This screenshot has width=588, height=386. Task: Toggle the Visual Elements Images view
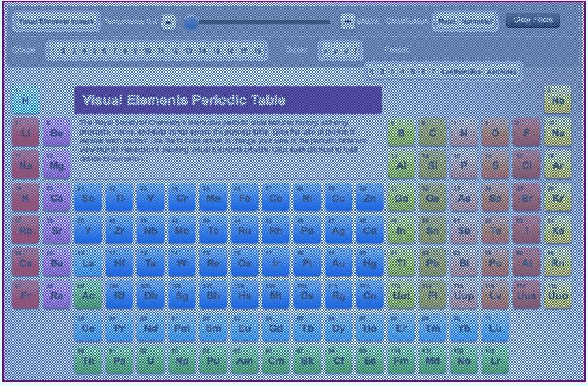click(56, 21)
